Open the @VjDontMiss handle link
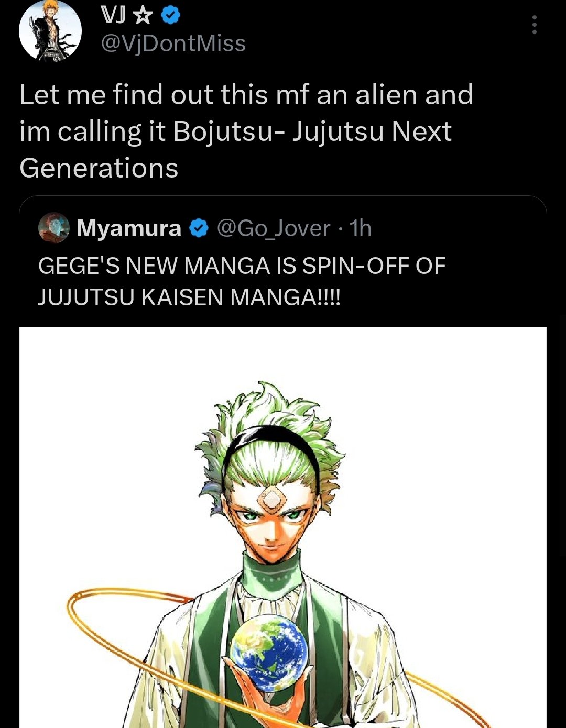This screenshot has width=566, height=728. [172, 43]
